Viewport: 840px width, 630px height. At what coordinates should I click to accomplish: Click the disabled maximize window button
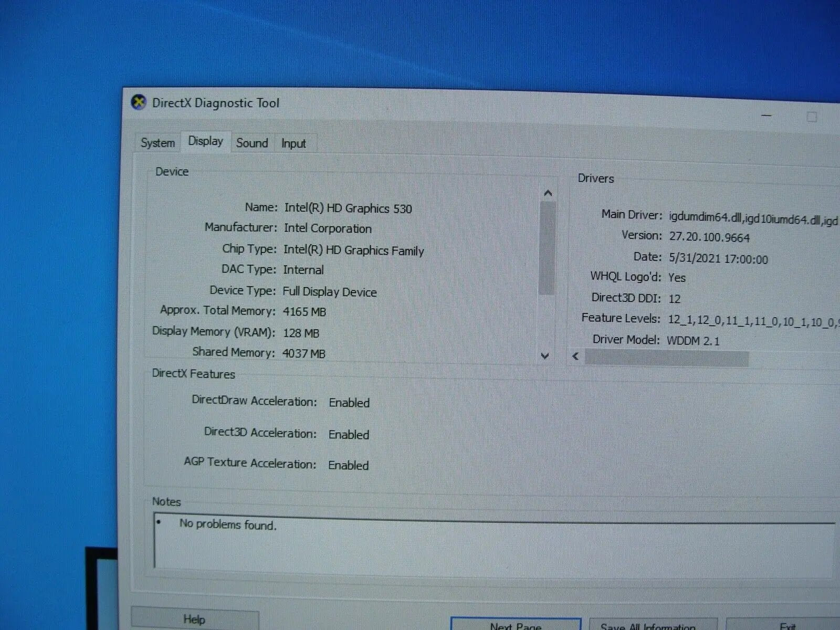pos(812,117)
